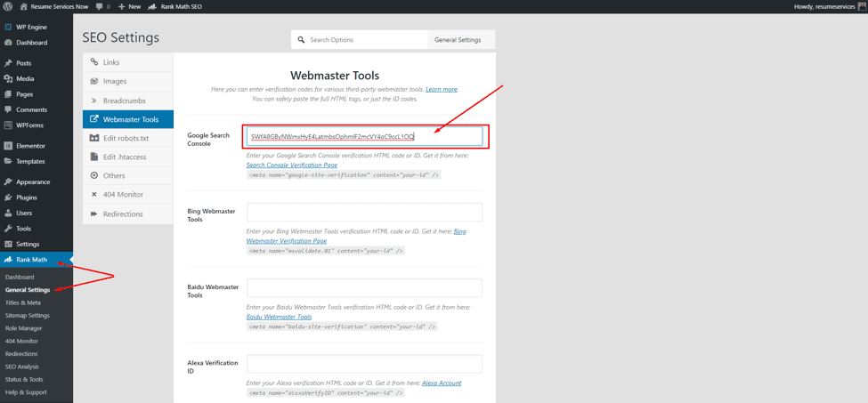Open SEO Analysis submenu item
The width and height of the screenshot is (868, 403).
click(22, 367)
